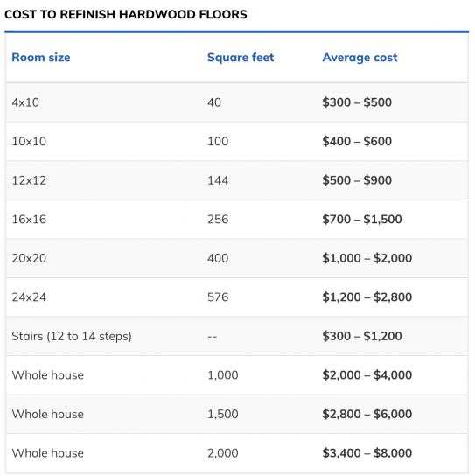Click the Room size column header

[41, 58]
